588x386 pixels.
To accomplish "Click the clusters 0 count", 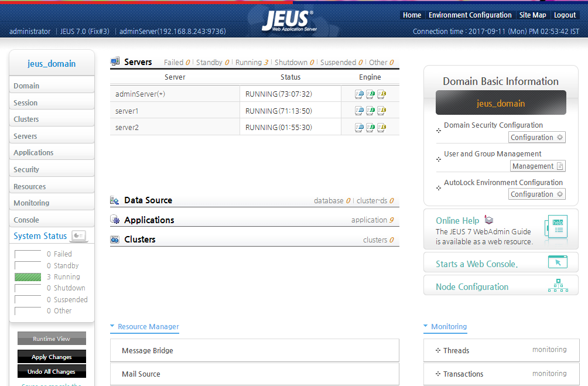I will tap(378, 240).
